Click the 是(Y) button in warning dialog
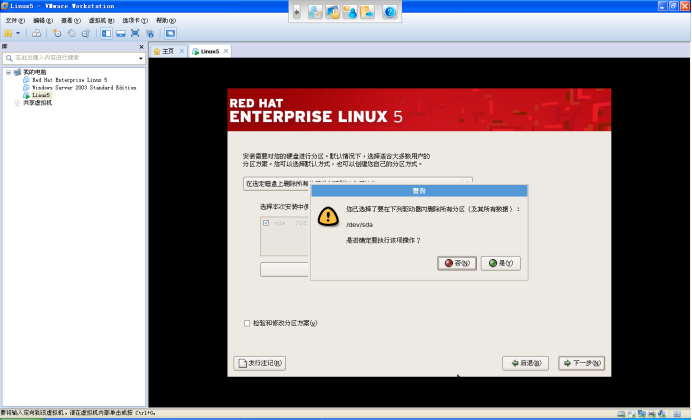This screenshot has height=420, width=692. point(500,263)
